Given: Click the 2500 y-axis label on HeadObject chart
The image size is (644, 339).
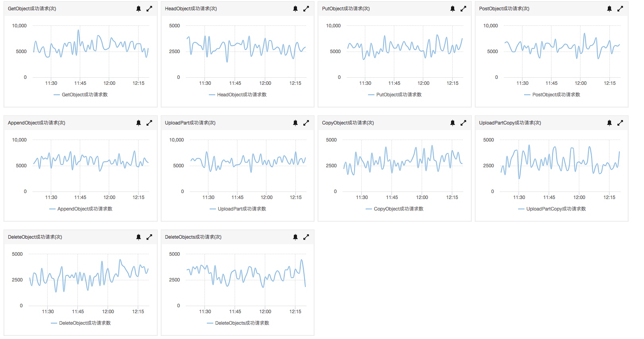Looking at the screenshot, I should (x=174, y=52).
